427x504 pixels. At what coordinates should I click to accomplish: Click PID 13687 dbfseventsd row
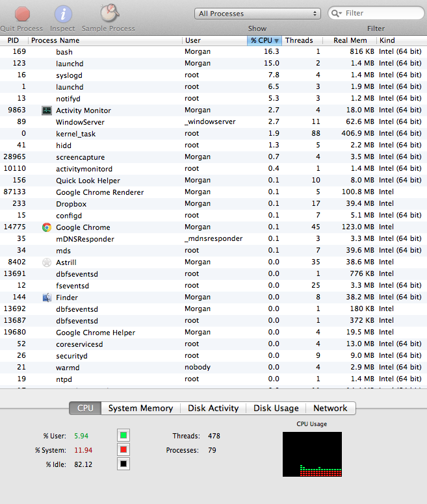tap(213, 321)
